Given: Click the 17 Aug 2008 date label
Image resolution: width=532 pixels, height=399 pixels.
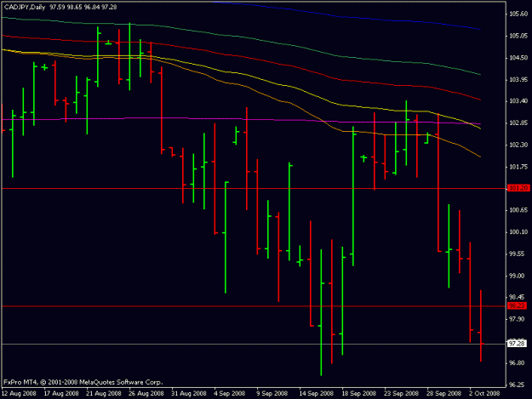Looking at the screenshot, I should pos(61,394).
